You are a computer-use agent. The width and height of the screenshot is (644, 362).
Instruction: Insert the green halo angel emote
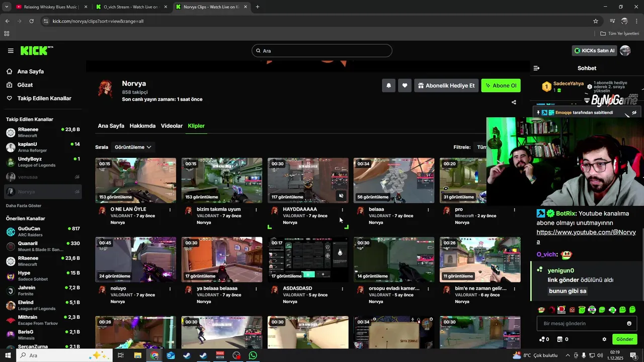[582, 310]
